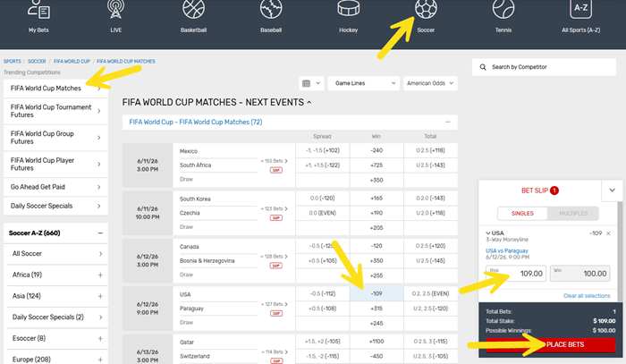
Task: Collapse the bet slip panel chevron
Action: click(x=612, y=190)
